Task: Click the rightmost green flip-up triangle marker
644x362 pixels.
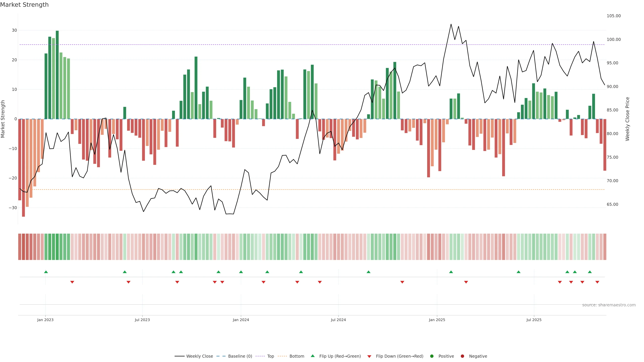Action: (x=590, y=272)
